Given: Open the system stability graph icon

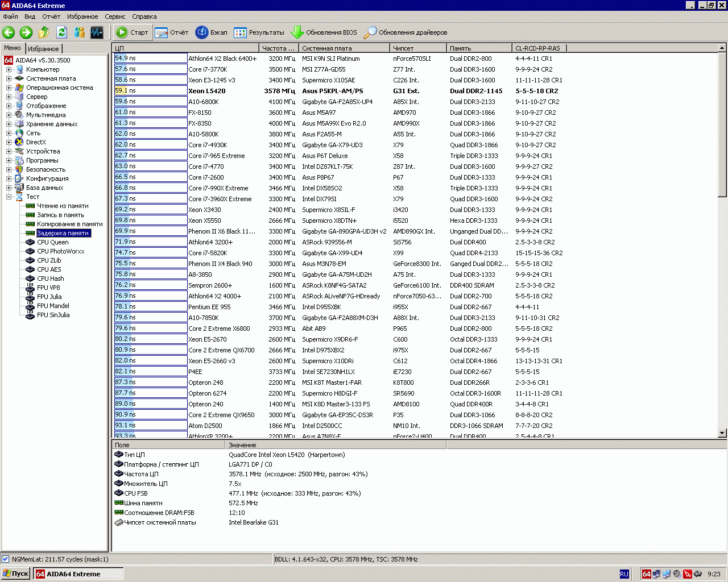Looking at the screenshot, I should 97,32.
